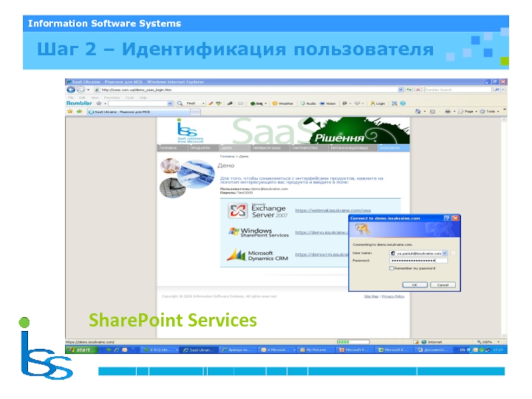This screenshot has width=532, height=399.
Task: Open the File menu in Internet Explorer
Action: coord(71,97)
